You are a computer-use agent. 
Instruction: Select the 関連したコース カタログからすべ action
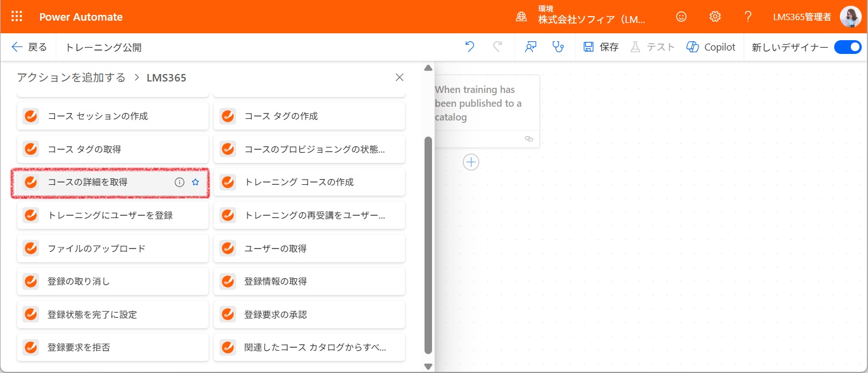click(309, 348)
